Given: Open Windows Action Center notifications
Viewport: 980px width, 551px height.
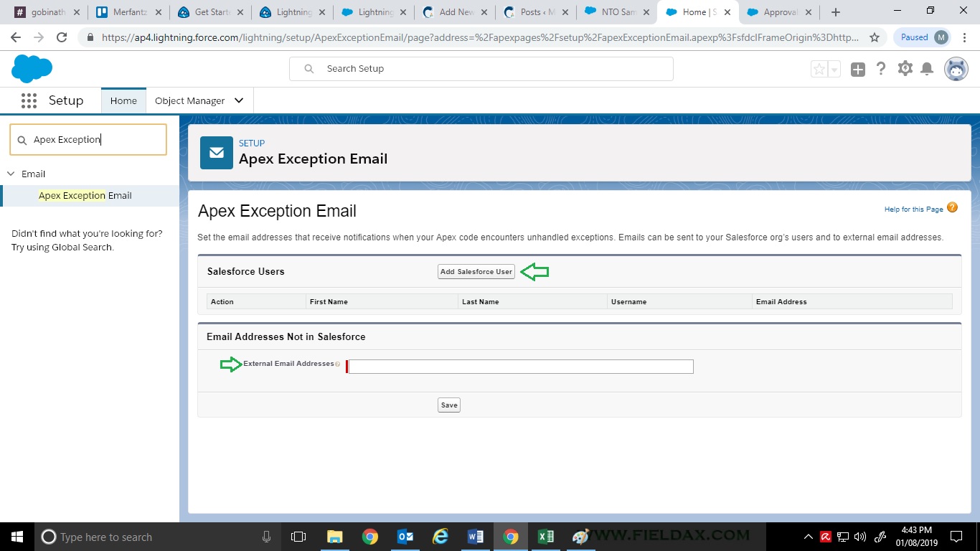Looking at the screenshot, I should [x=956, y=537].
